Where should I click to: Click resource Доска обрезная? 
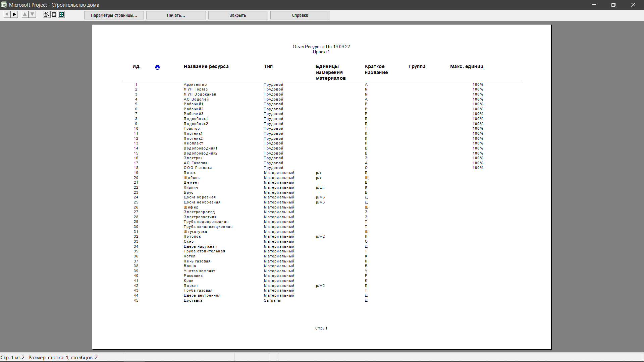point(200,197)
